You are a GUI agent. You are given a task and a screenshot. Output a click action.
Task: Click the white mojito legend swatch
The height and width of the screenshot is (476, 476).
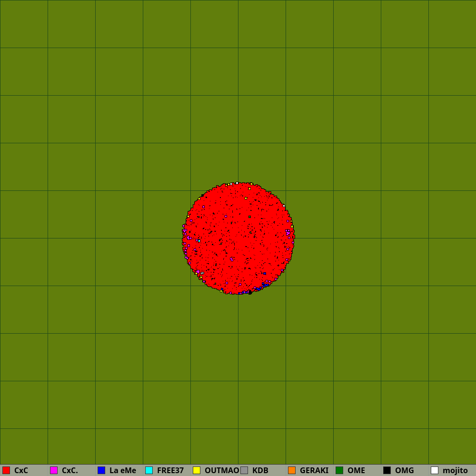(435, 470)
